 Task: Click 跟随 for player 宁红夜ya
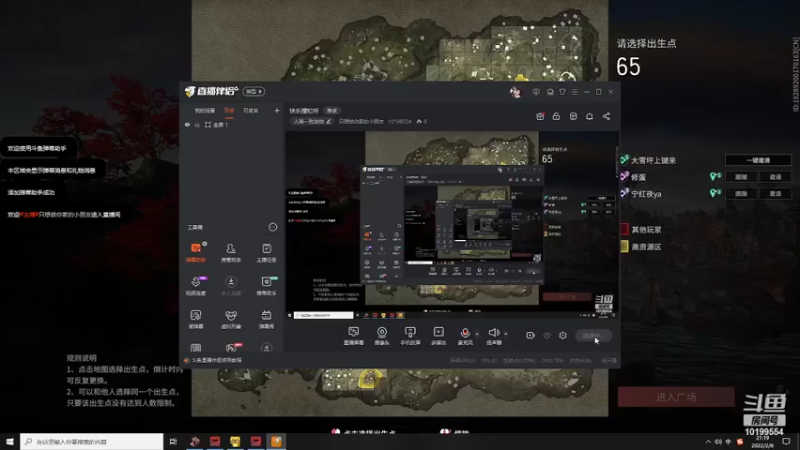point(741,194)
